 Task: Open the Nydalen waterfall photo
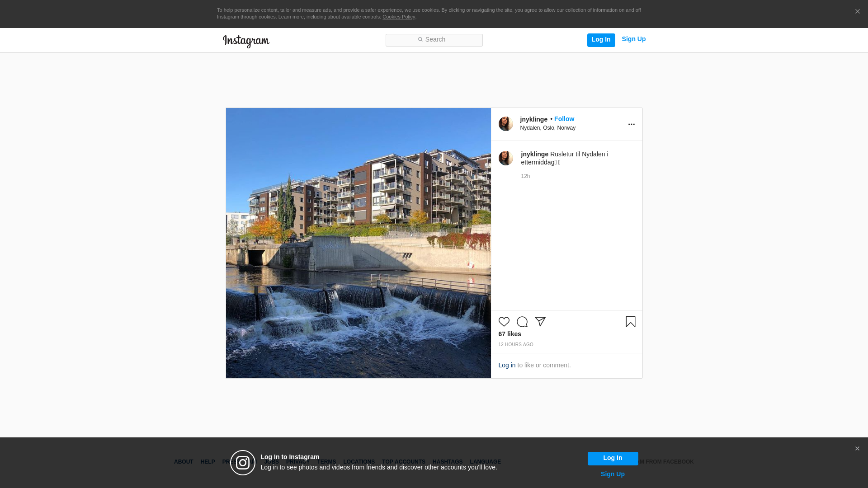359,243
